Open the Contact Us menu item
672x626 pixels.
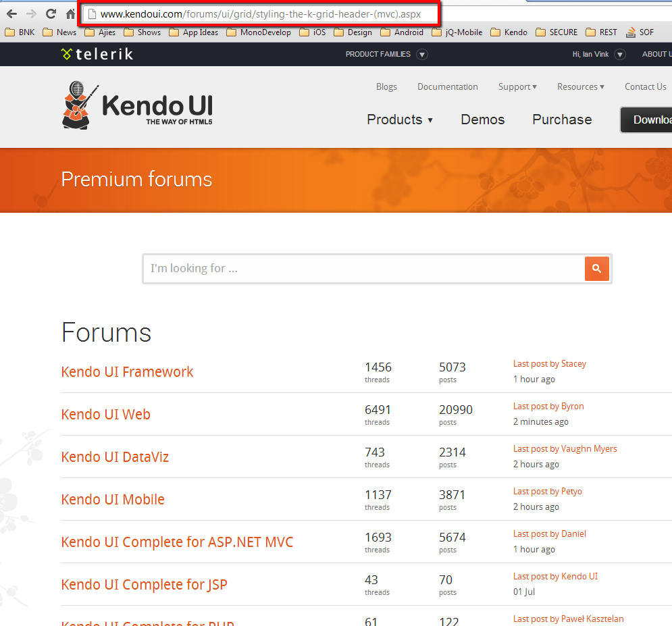coord(646,86)
